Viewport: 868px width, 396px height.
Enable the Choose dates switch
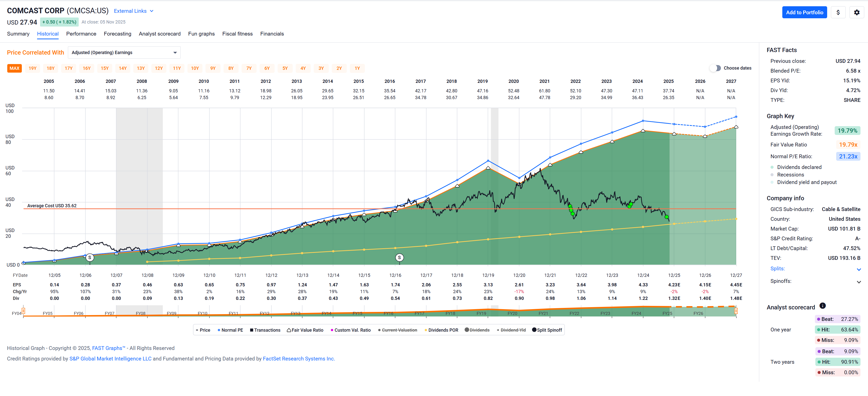[715, 68]
